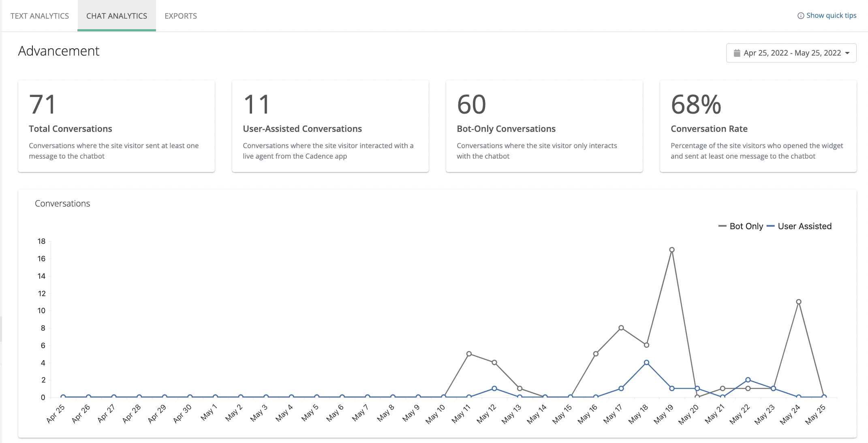This screenshot has width=868, height=443.
Task: Expand the date range dropdown arrow
Action: [x=847, y=53]
